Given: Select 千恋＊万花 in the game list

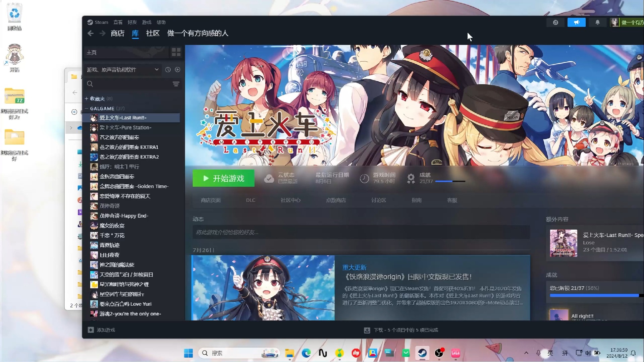Looking at the screenshot, I should 112,235.
